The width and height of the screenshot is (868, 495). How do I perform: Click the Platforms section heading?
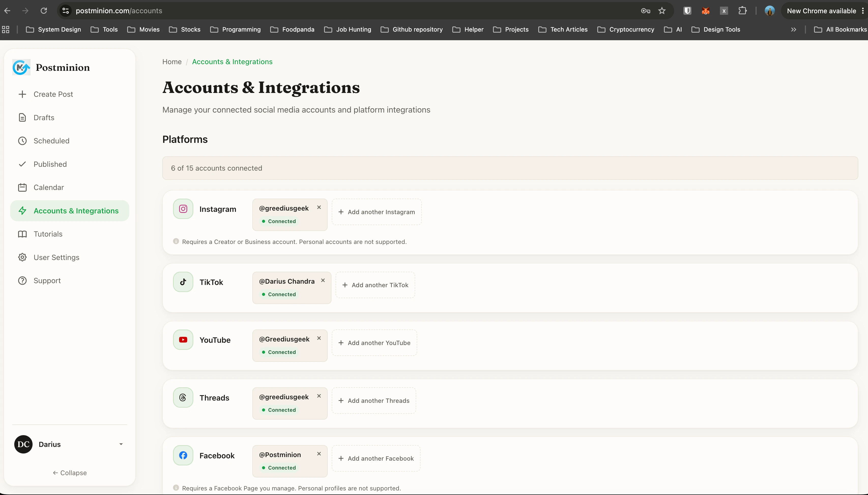tap(185, 139)
